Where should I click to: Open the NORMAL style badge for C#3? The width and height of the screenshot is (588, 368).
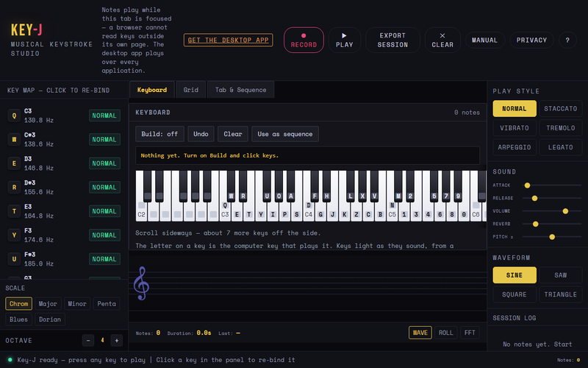[x=104, y=140]
